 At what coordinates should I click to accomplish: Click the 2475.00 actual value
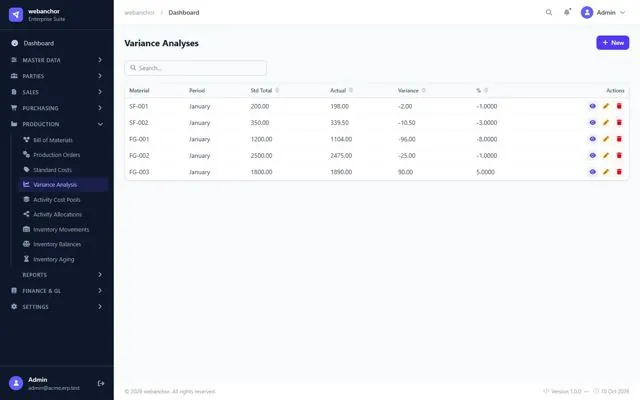pos(341,156)
